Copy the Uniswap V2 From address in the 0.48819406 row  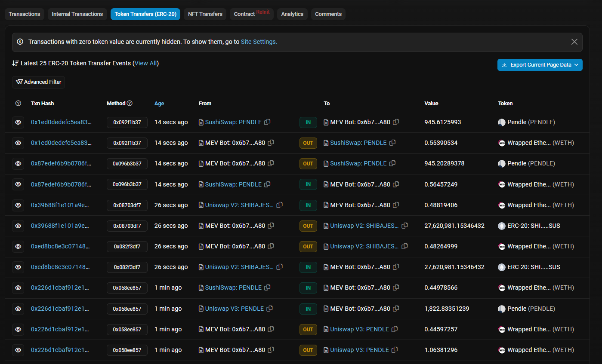tap(279, 205)
